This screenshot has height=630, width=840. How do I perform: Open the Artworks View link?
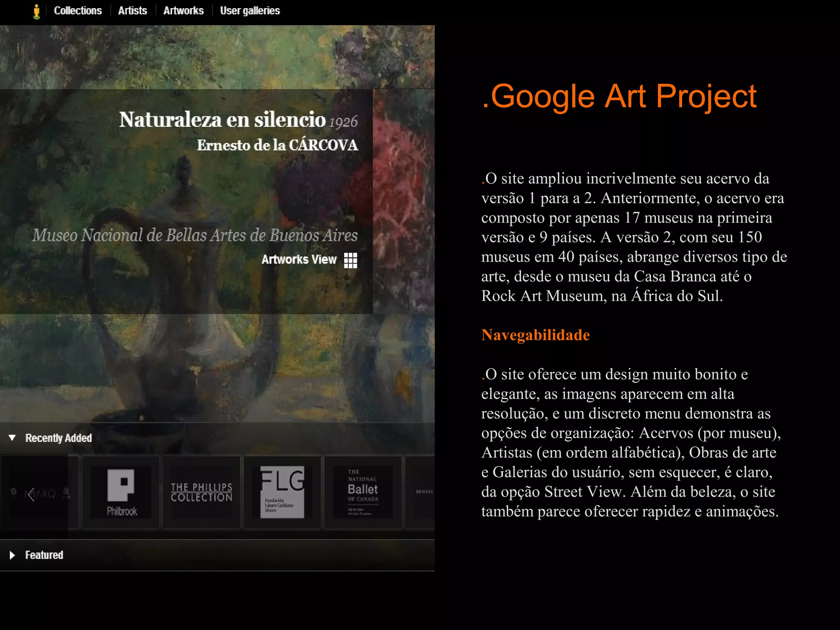coord(299,260)
